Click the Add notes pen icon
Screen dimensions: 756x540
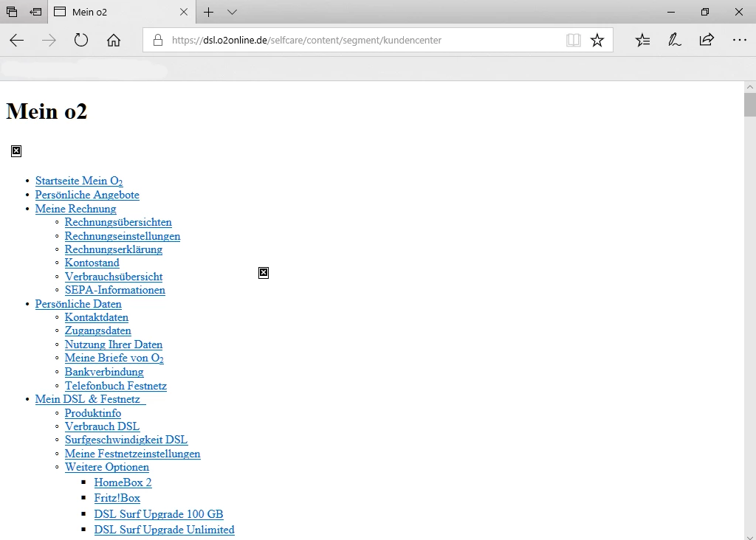(x=675, y=40)
